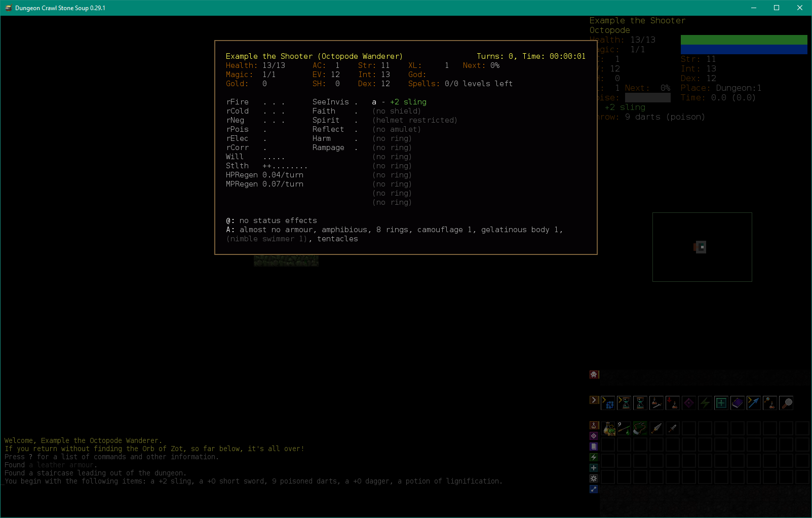This screenshot has width=812, height=518.
Task: Expand the chevron at the start of the command bar
Action: pos(594,400)
